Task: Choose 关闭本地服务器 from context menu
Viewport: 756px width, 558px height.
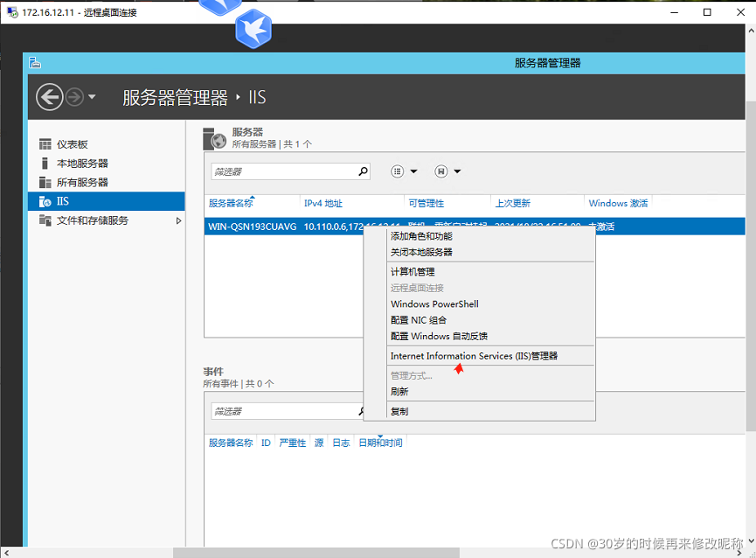Action: click(421, 252)
